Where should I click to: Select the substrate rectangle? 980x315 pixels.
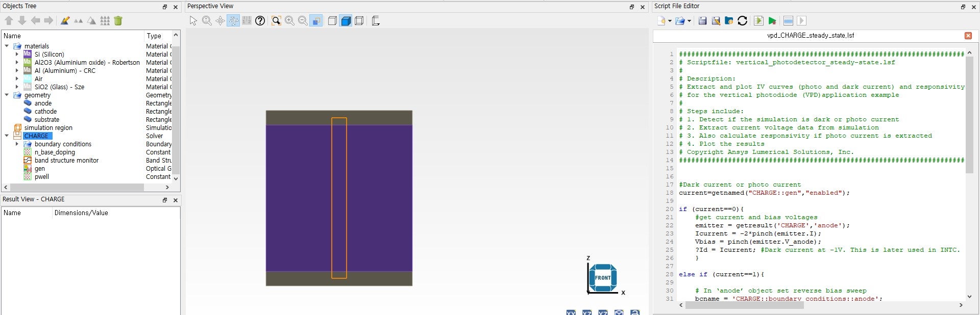(x=46, y=119)
